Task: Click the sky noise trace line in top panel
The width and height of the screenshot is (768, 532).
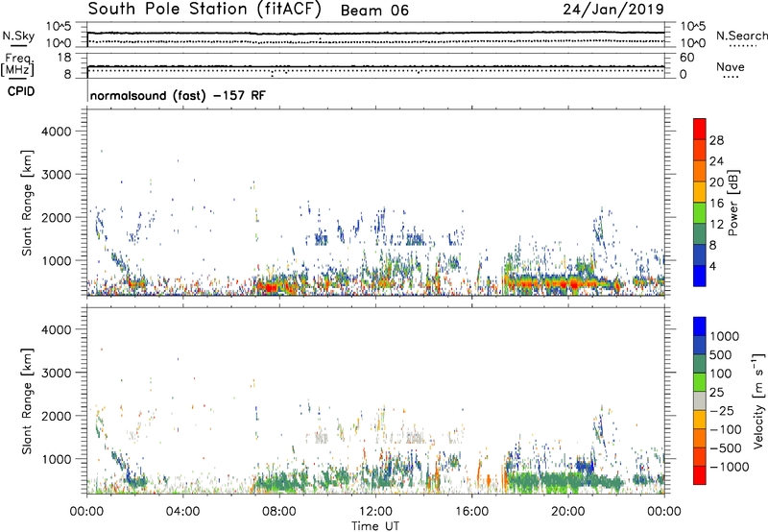Action: point(375,33)
